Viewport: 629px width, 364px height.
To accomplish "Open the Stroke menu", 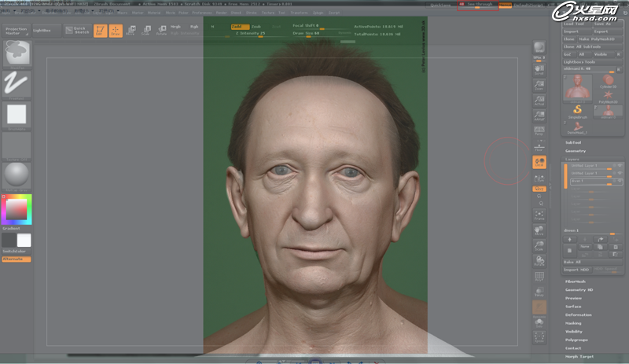I will click(251, 13).
